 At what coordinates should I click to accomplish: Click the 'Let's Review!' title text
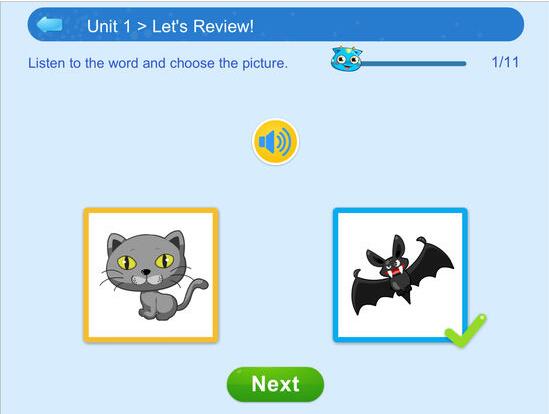(203, 26)
